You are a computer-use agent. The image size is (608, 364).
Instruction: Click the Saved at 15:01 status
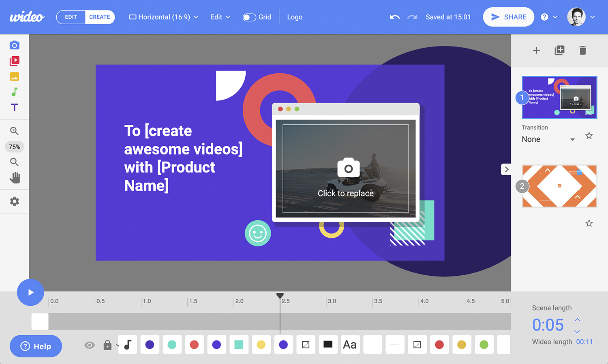[448, 17]
